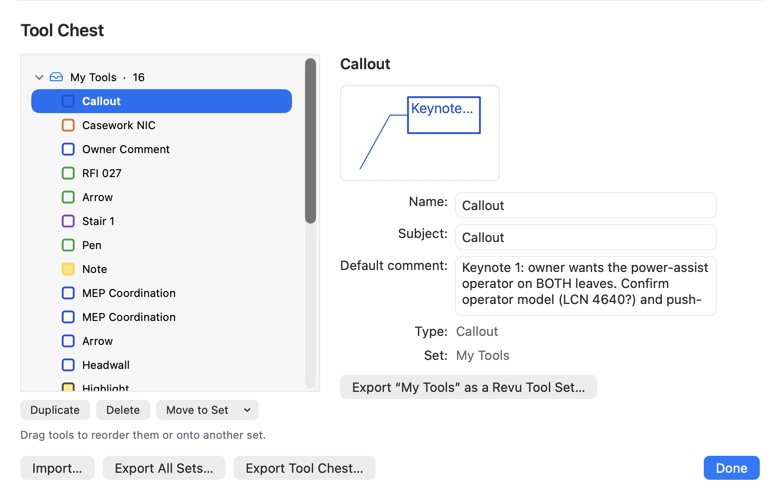Image resolution: width=780 pixels, height=500 pixels.
Task: Collapse the My Tools set chevron
Action: pos(39,77)
